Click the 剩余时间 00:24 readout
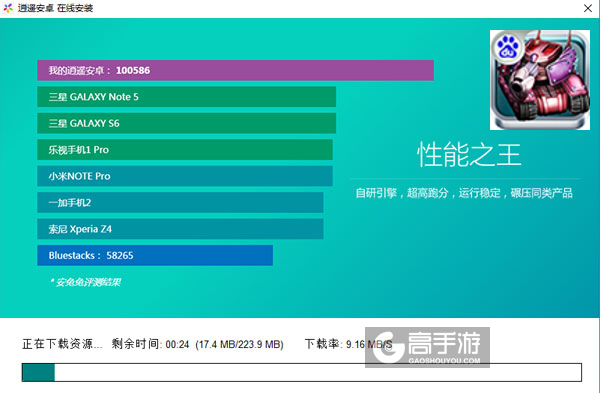Screen dimensions: 600x393 coord(150,344)
